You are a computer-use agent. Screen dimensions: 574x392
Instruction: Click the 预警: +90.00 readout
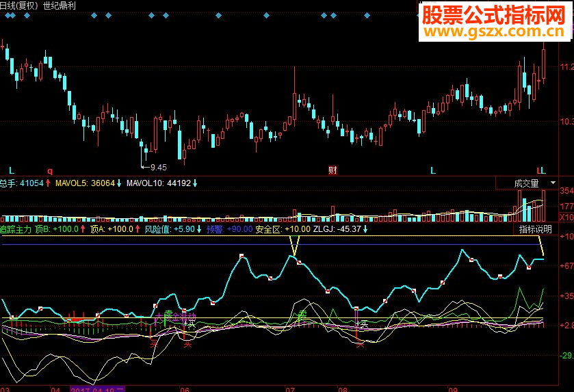[229, 229]
